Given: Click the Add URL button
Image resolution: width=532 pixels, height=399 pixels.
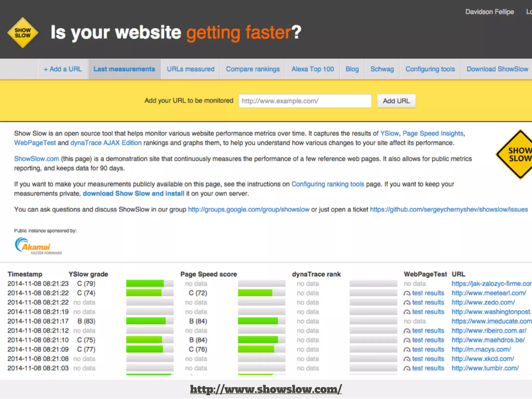Looking at the screenshot, I should pyautogui.click(x=396, y=101).
